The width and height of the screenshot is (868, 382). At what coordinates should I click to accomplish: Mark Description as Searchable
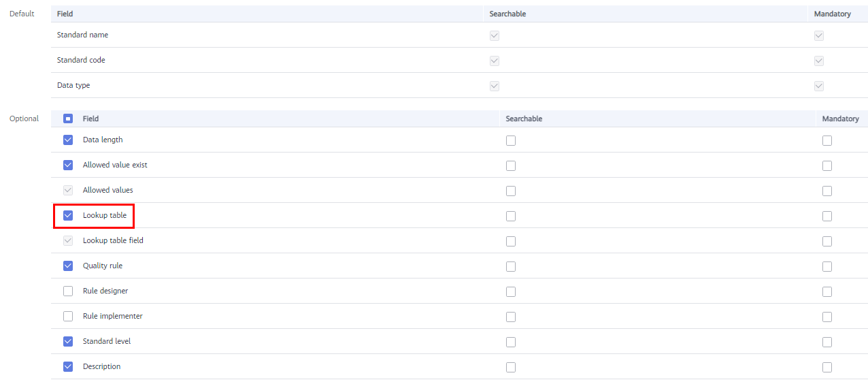pyautogui.click(x=511, y=367)
